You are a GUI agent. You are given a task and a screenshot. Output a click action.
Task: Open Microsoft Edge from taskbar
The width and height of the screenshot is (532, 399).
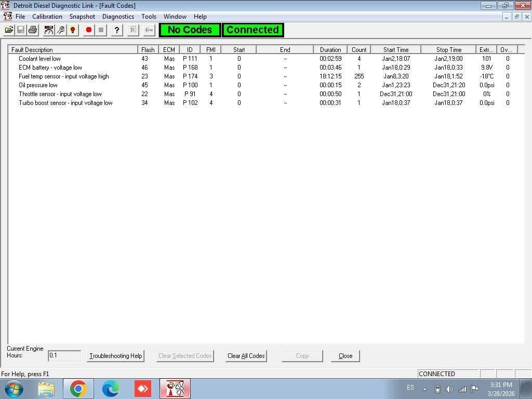[x=111, y=389]
